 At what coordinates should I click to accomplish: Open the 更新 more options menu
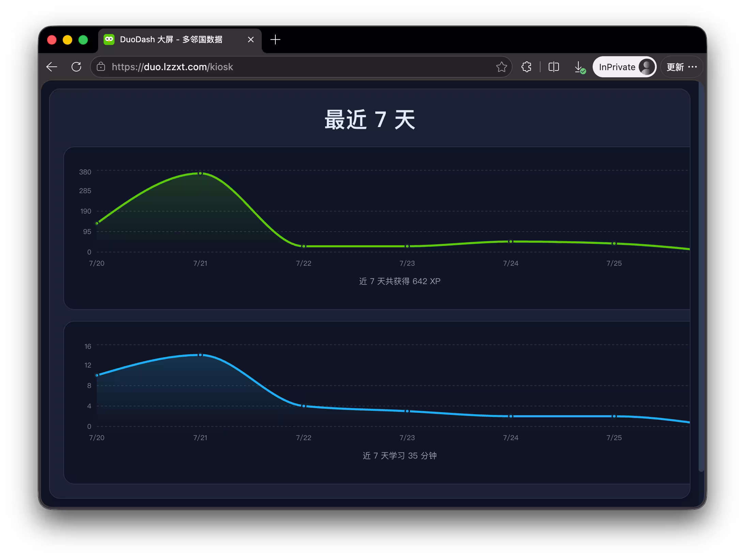pyautogui.click(x=682, y=67)
